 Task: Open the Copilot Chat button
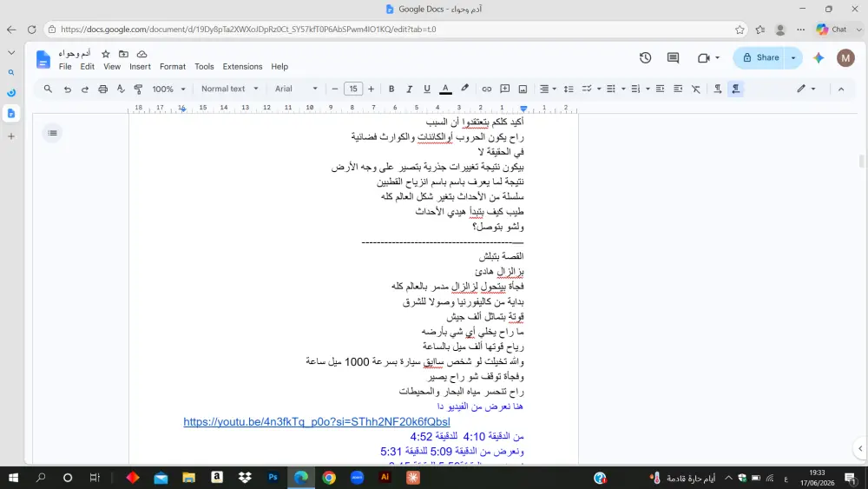832,30
